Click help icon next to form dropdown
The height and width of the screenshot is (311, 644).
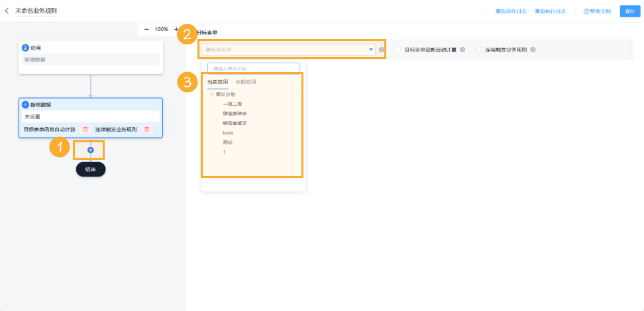point(382,50)
